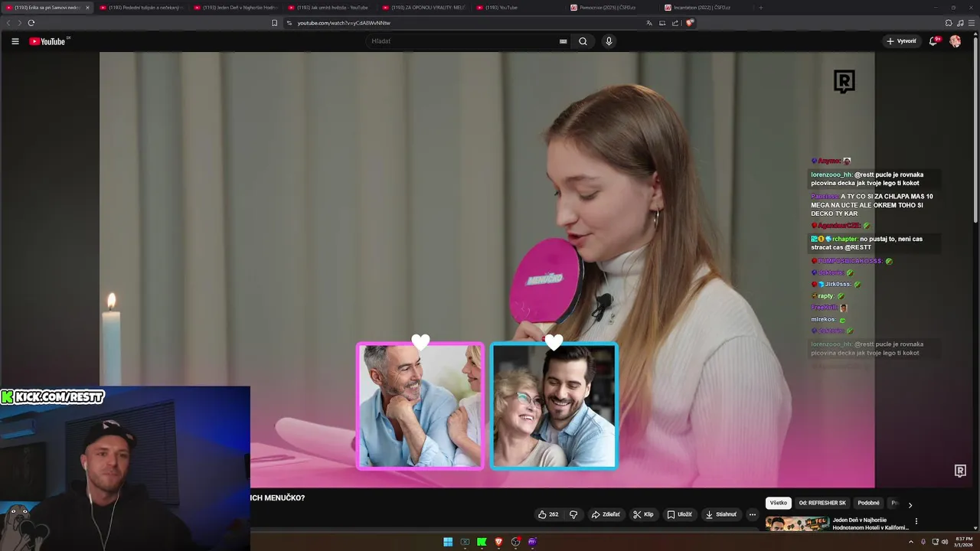
Task: Open more actions three-dot menu under video
Action: (752, 514)
